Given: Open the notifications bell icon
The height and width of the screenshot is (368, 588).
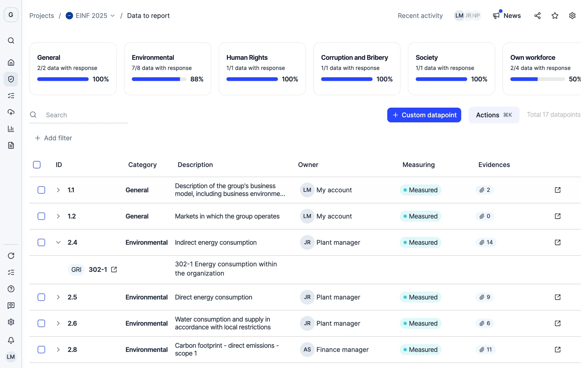Looking at the screenshot, I should tap(11, 340).
